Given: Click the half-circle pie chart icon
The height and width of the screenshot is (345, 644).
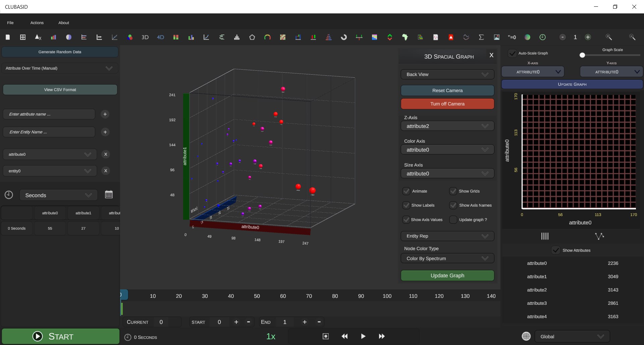Looking at the screenshot, I should click(x=69, y=37).
